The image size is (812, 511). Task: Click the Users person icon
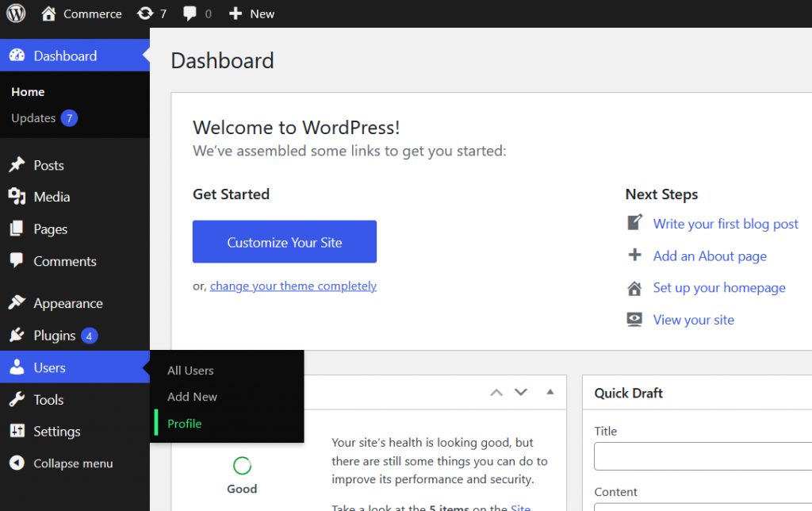tap(17, 367)
